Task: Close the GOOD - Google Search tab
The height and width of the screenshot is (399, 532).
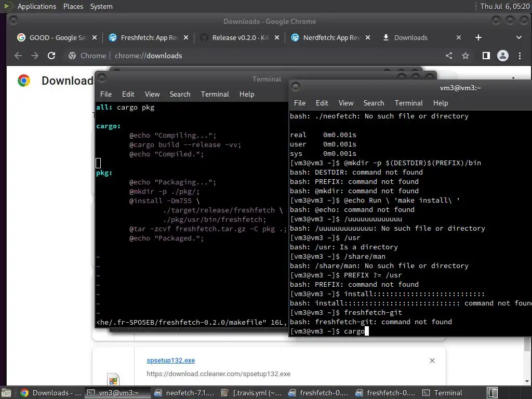Action: (x=95, y=37)
